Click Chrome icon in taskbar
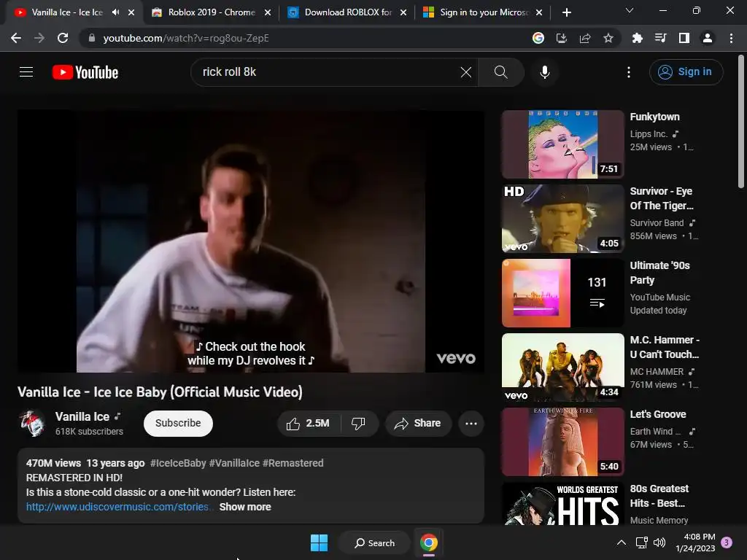 click(x=429, y=542)
